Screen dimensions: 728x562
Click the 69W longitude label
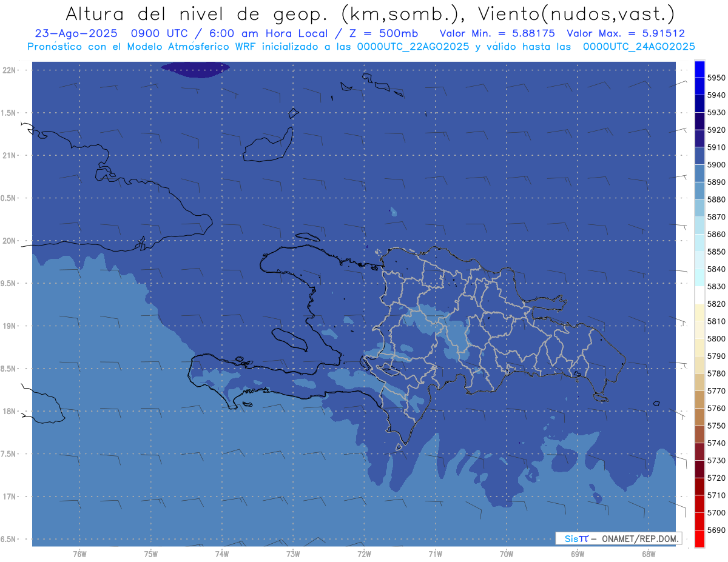tap(578, 554)
